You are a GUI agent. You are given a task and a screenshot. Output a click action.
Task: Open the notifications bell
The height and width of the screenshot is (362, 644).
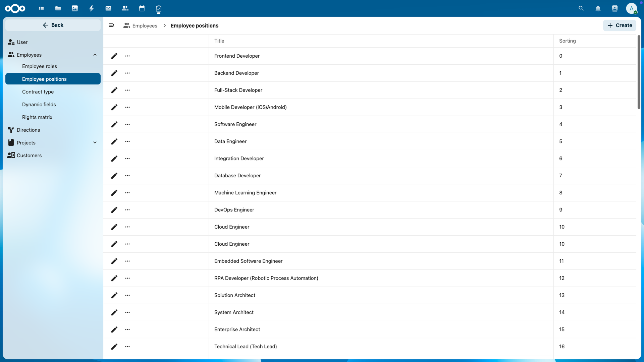click(x=598, y=8)
